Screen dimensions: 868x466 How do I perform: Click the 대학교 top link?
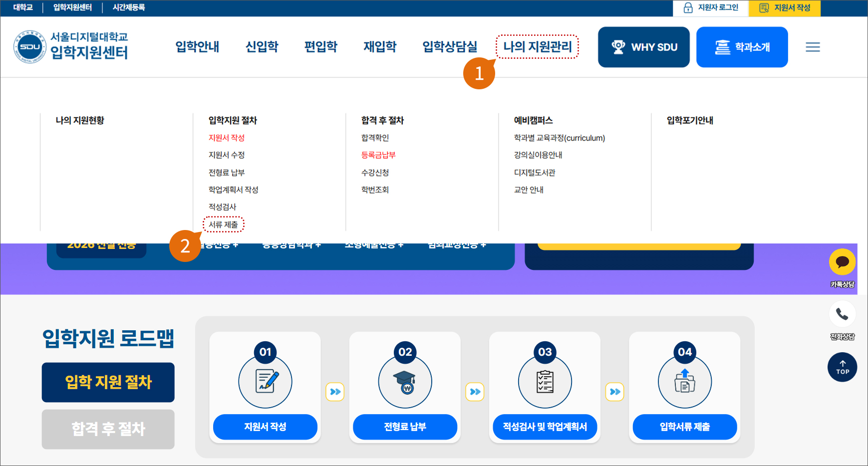tap(23, 7)
